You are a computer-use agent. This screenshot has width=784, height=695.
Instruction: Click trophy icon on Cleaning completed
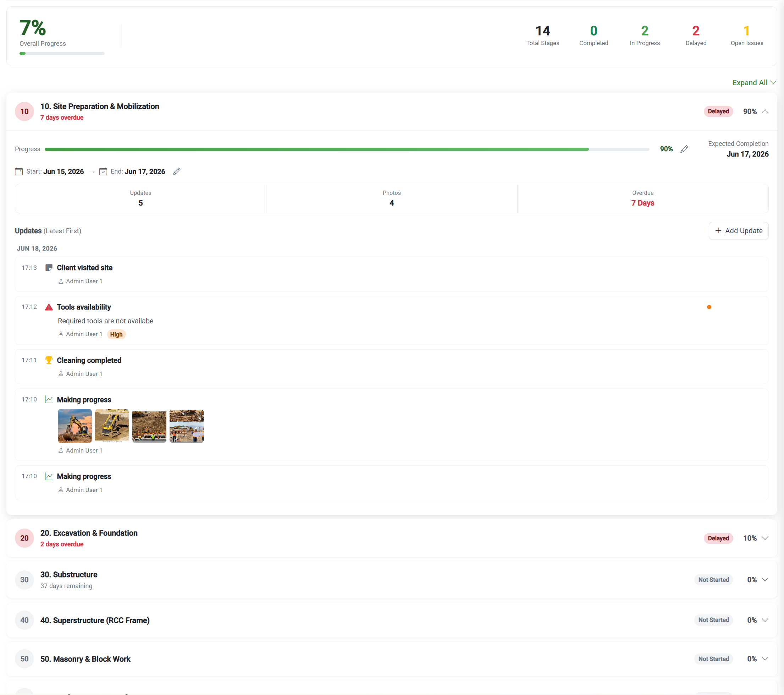49,360
